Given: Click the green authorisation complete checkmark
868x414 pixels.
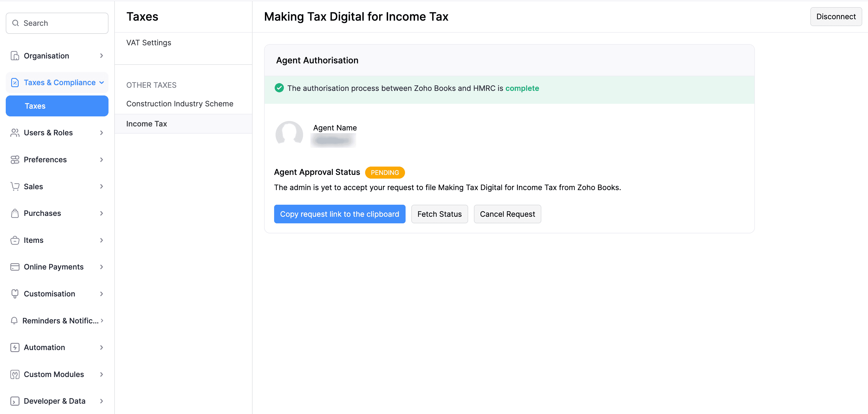Looking at the screenshot, I should [x=279, y=88].
